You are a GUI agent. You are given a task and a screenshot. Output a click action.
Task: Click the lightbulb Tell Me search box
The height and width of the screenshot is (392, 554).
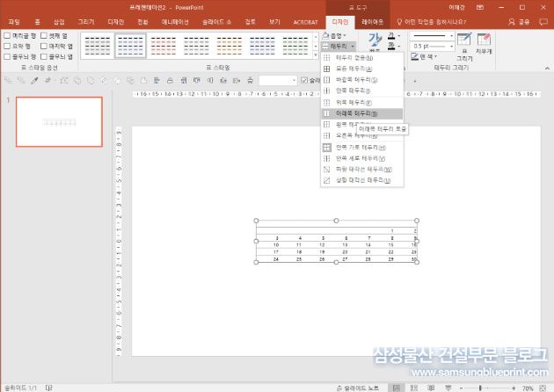432,22
